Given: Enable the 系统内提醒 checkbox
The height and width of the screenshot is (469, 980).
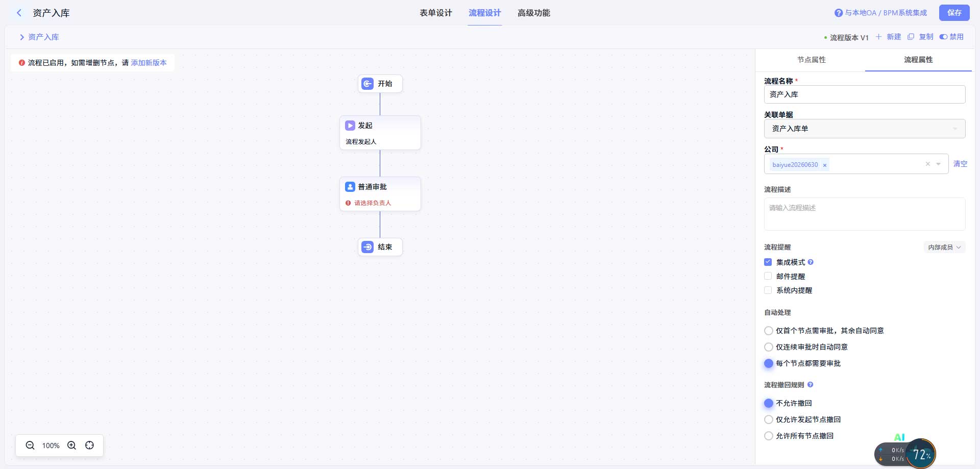Looking at the screenshot, I should click(x=768, y=290).
